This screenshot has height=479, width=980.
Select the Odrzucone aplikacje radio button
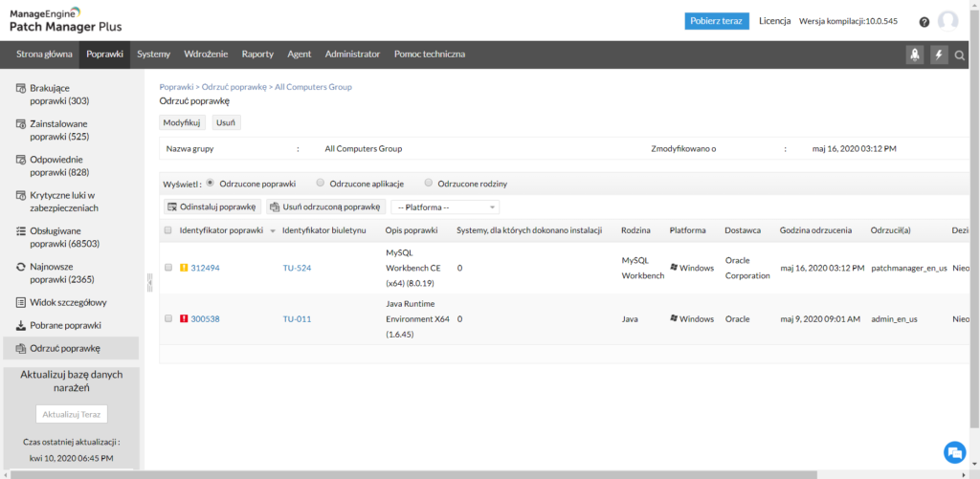coord(321,183)
